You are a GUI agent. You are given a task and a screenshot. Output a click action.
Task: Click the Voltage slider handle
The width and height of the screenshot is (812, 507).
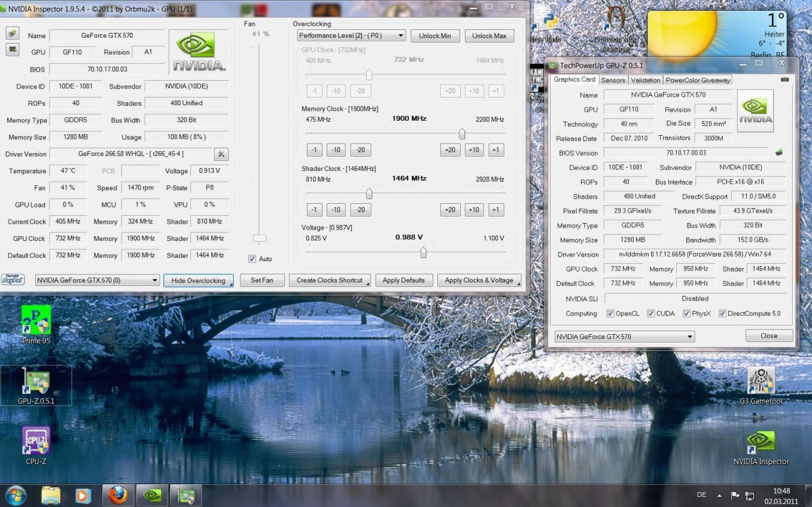[423, 253]
